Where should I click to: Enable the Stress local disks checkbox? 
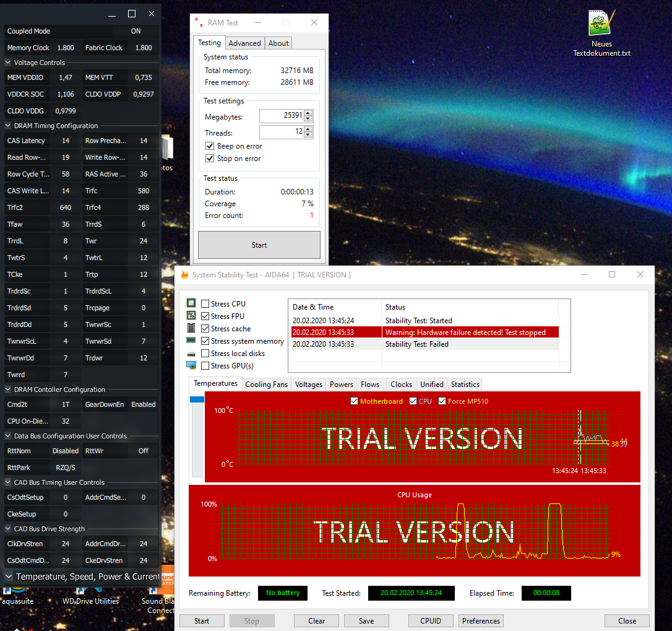pyautogui.click(x=205, y=354)
